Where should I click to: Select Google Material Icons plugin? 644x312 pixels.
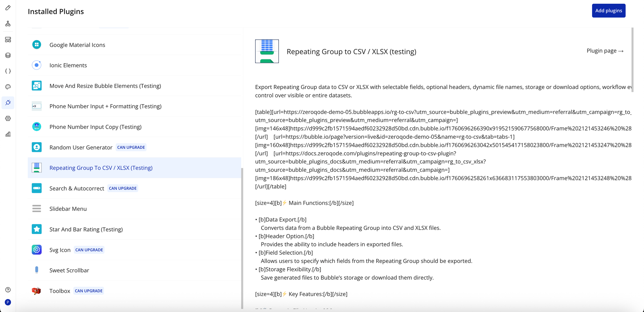pos(77,45)
